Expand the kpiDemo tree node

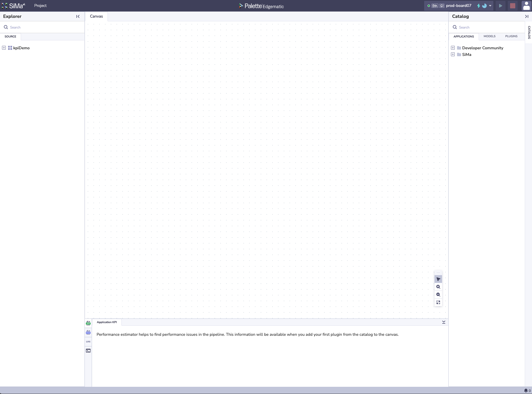pos(4,48)
